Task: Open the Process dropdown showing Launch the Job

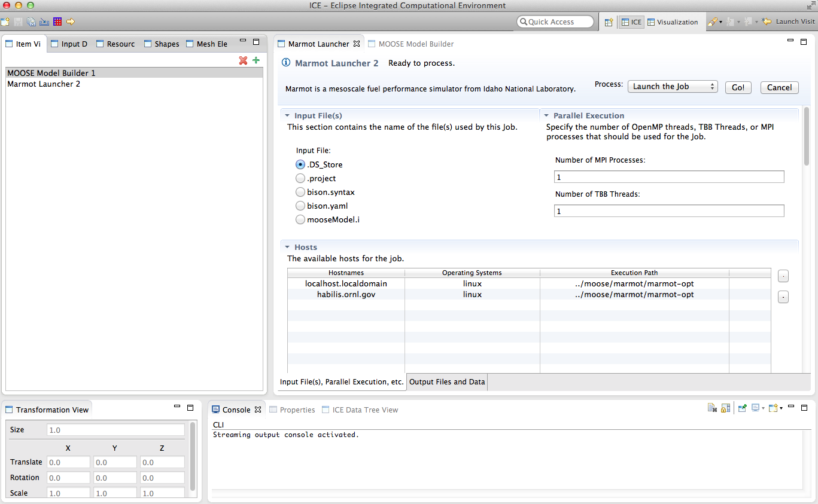Action: click(673, 87)
